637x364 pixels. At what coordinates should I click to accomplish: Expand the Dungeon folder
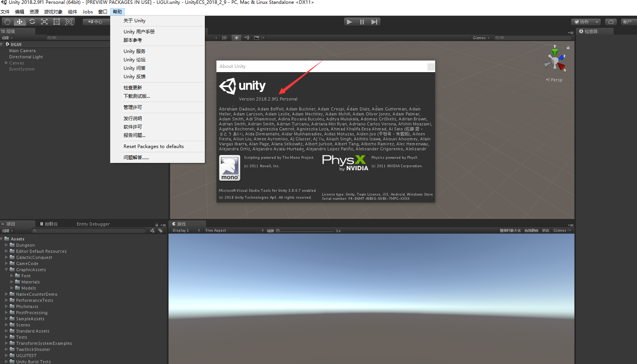pyautogui.click(x=7, y=245)
